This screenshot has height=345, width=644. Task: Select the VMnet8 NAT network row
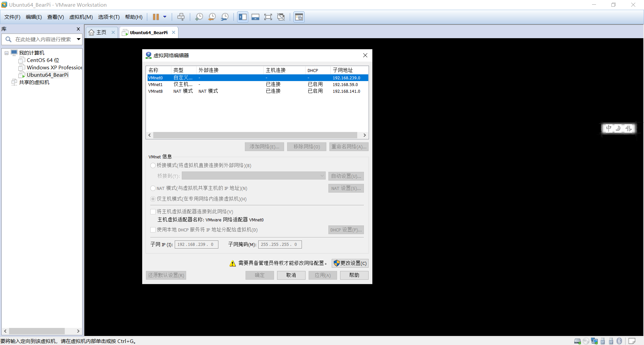click(258, 91)
